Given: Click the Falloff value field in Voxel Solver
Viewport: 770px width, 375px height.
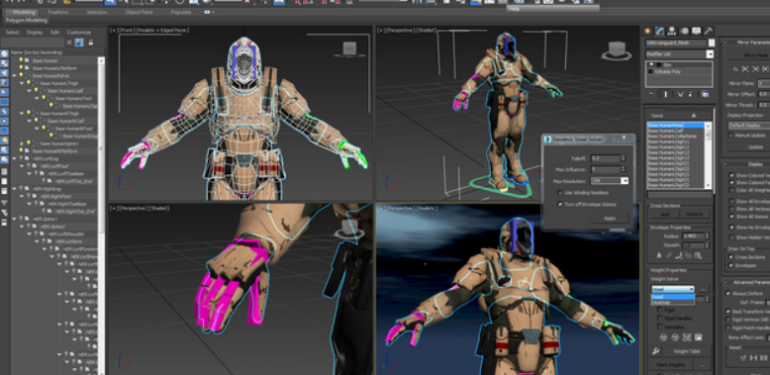Looking at the screenshot, I should click(x=605, y=158).
